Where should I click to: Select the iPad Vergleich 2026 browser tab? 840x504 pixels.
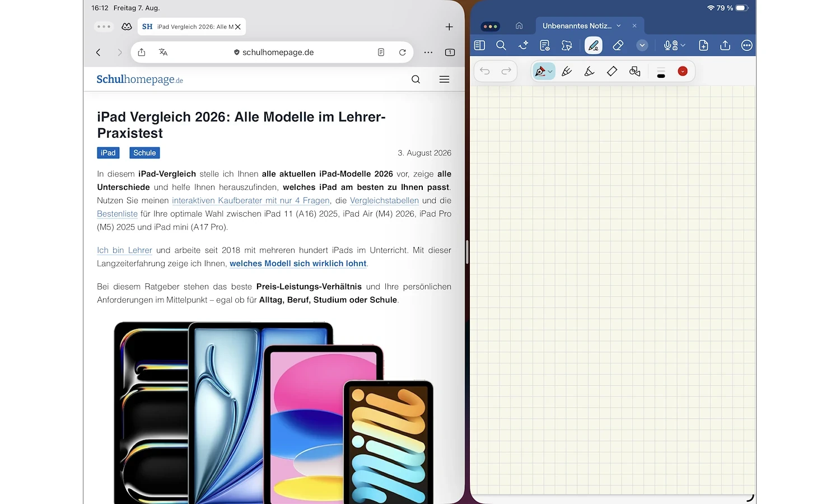coord(192,26)
